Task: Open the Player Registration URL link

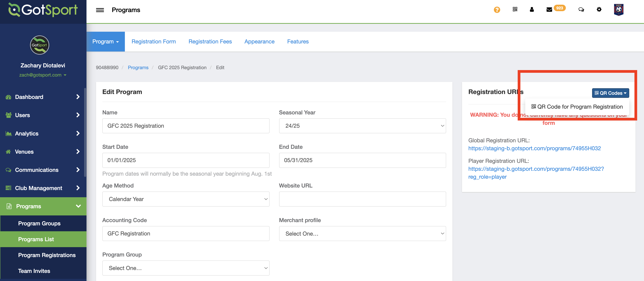Action: click(x=536, y=173)
